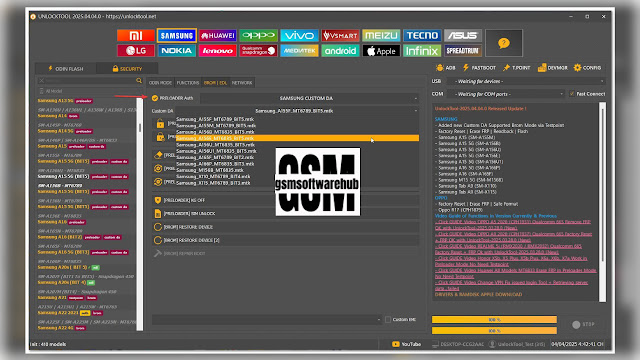This screenshot has width=640, height=360.
Task: Click the lower 100% progress bar
Action: pos(494,331)
